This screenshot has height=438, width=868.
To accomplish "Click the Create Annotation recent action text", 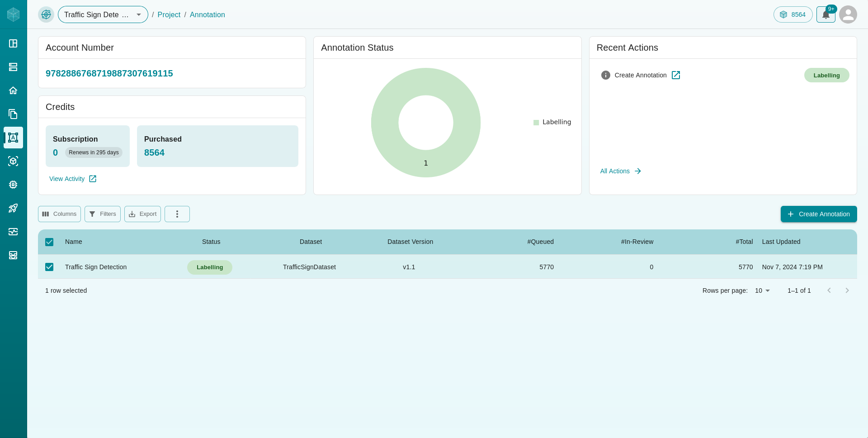I will [641, 75].
